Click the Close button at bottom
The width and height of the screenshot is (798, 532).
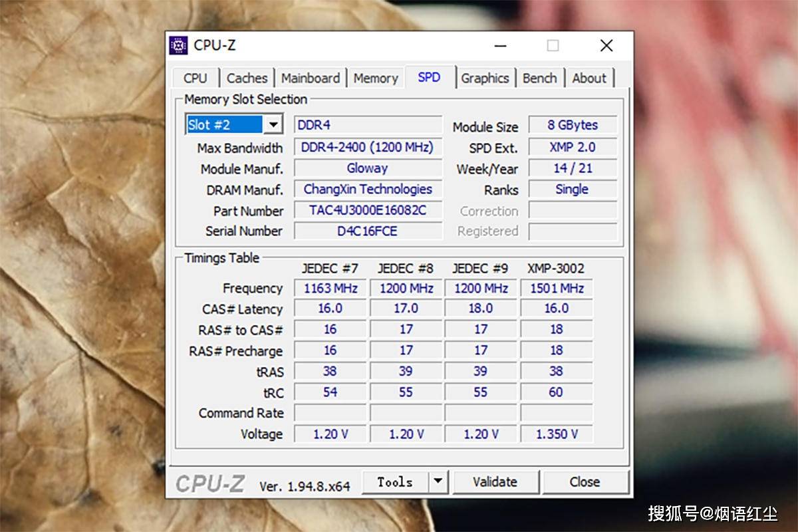(585, 482)
